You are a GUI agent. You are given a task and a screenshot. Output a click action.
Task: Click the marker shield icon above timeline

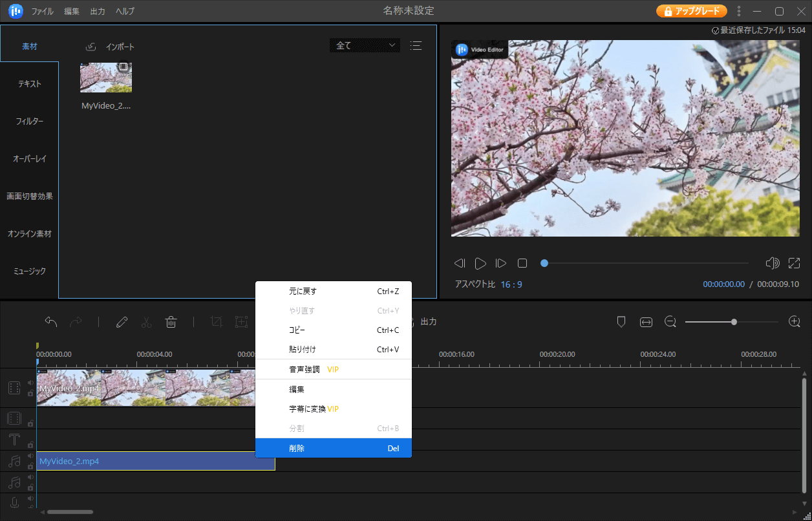point(621,322)
